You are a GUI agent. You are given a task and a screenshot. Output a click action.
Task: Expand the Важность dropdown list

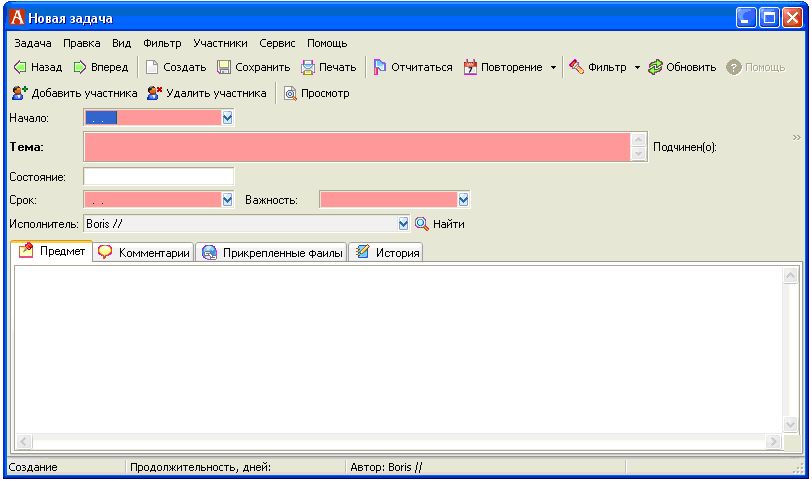463,199
